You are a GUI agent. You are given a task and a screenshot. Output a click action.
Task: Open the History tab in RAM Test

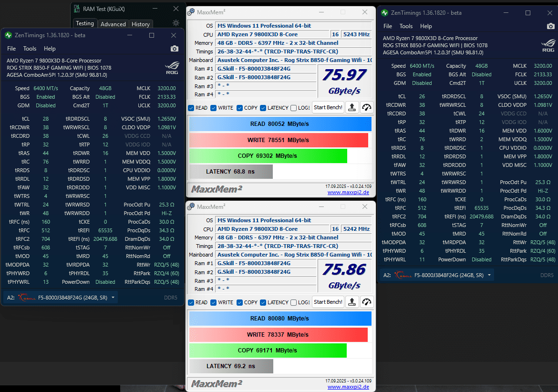(141, 24)
